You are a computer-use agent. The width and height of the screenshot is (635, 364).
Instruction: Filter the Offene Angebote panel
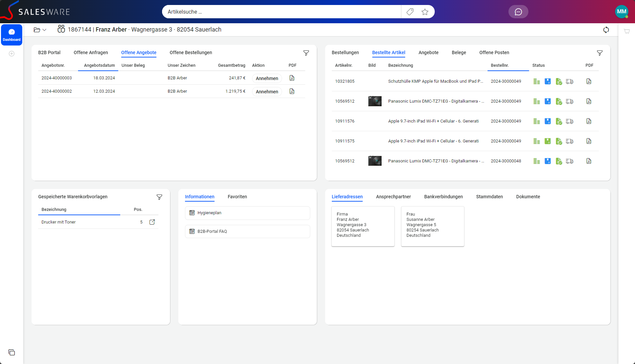[x=306, y=53]
